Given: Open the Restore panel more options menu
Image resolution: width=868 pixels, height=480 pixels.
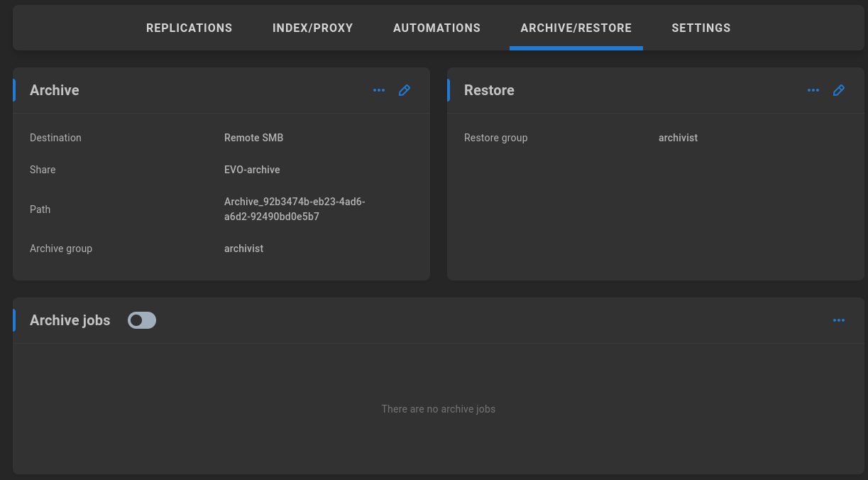Looking at the screenshot, I should 813,90.
